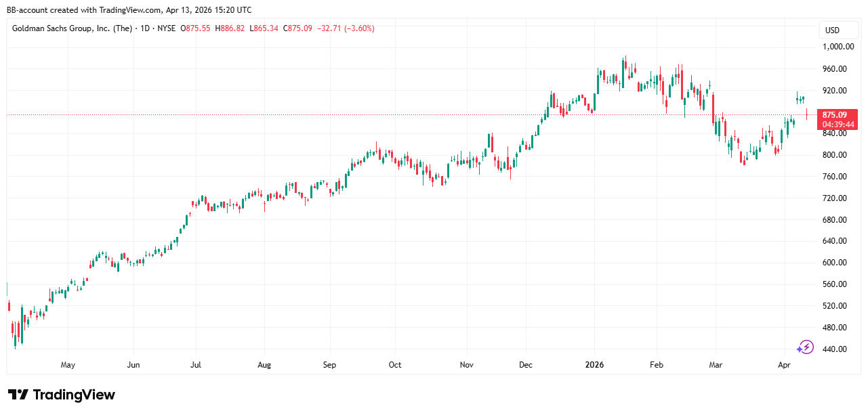Click the purple lightning bolt icon
The height and width of the screenshot is (415, 868).
805,347
